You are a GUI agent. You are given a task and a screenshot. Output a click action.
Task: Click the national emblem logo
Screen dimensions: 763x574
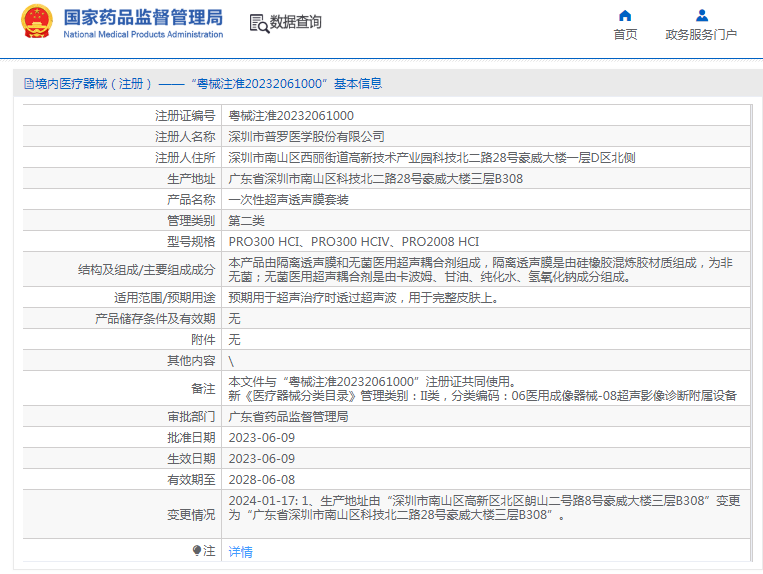[x=36, y=22]
